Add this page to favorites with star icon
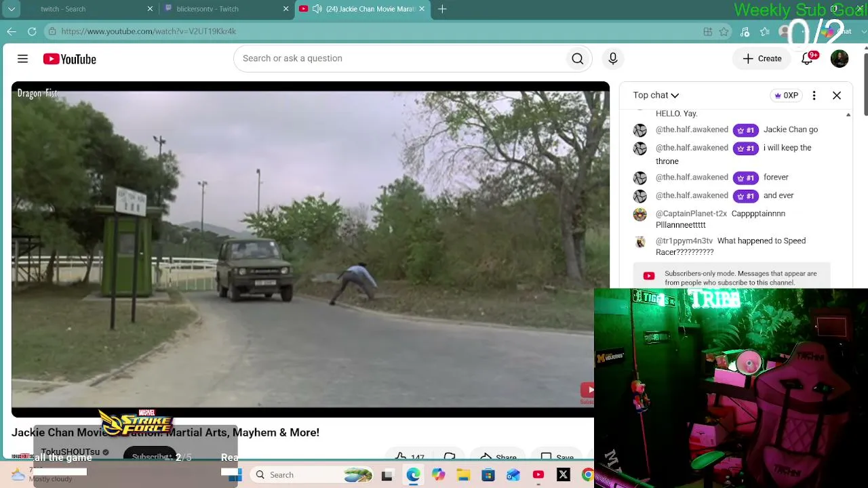The image size is (868, 488). [724, 31]
